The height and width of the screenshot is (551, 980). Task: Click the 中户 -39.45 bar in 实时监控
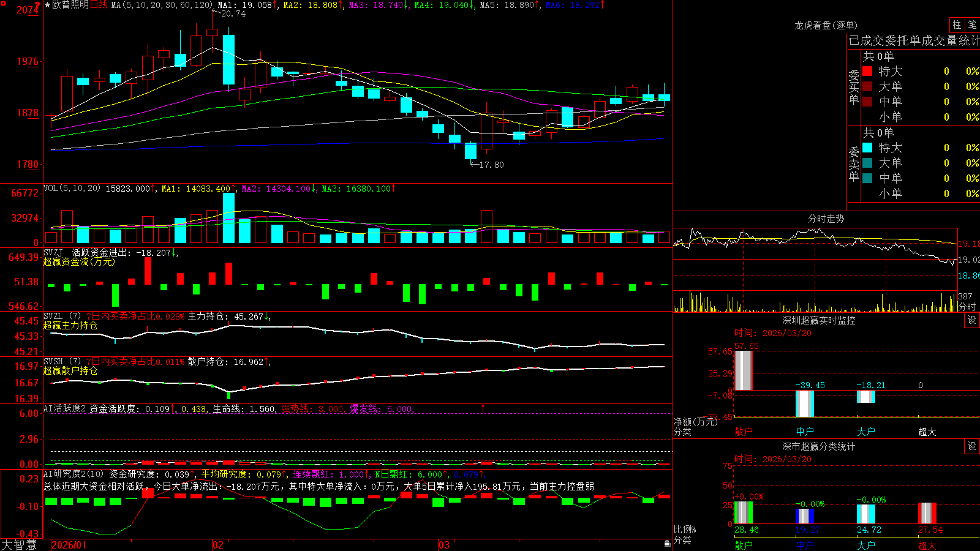click(805, 403)
